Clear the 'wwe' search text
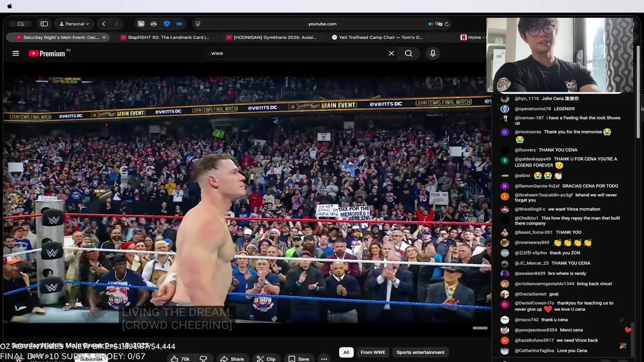This screenshot has height=362, width=644. (x=391, y=53)
